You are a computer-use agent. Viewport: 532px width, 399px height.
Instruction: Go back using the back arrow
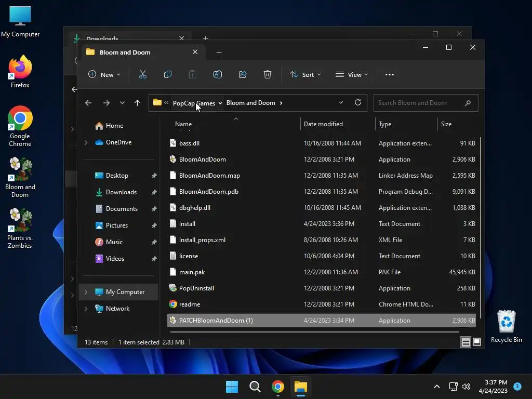pyautogui.click(x=88, y=103)
